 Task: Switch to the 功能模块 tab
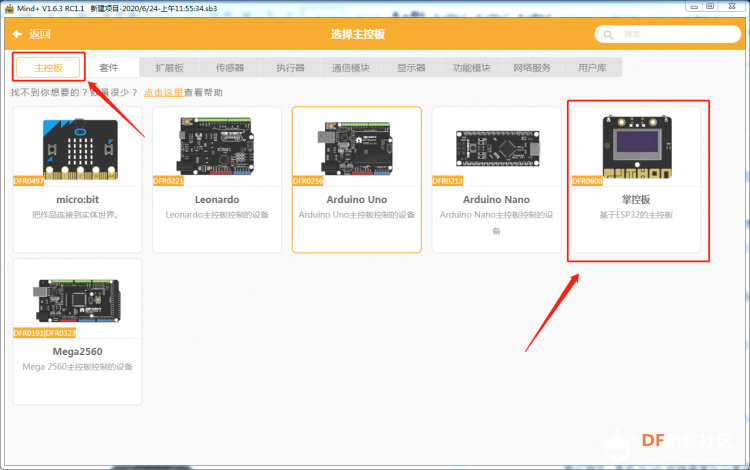(472, 67)
